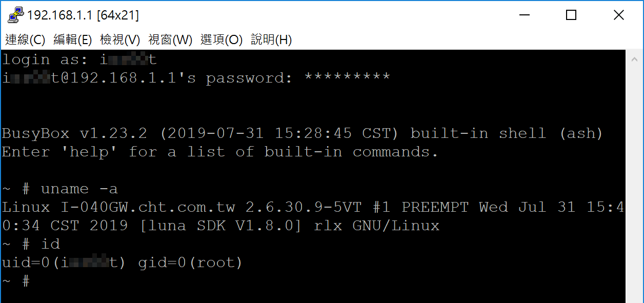Click the window title text 192.168.1.1 [64x21]

point(83,15)
